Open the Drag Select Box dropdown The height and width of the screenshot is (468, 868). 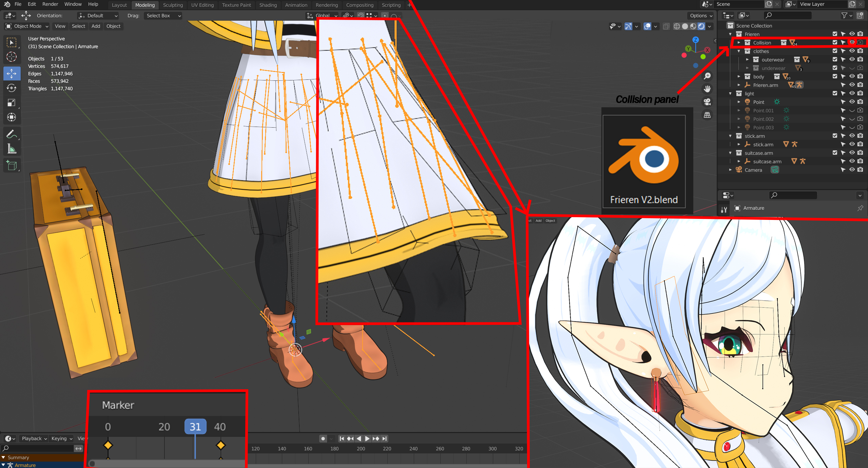click(x=163, y=16)
